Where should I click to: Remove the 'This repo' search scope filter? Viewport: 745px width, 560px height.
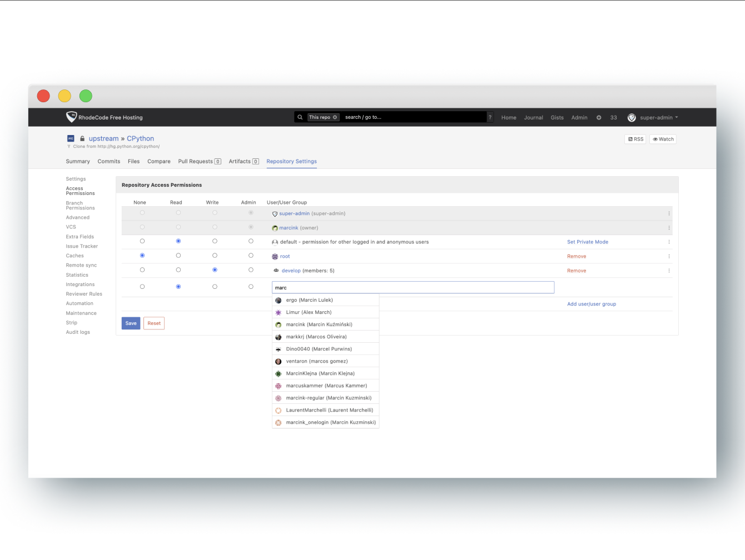point(335,117)
